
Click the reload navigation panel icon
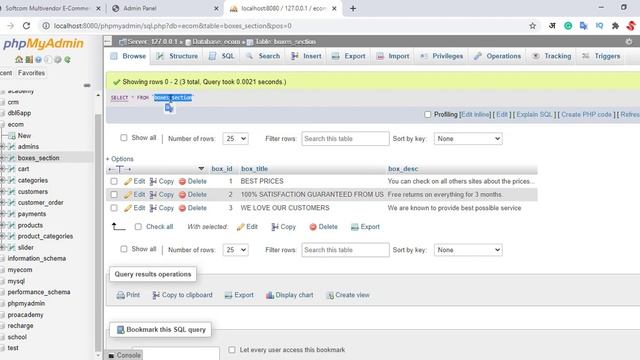click(x=67, y=60)
